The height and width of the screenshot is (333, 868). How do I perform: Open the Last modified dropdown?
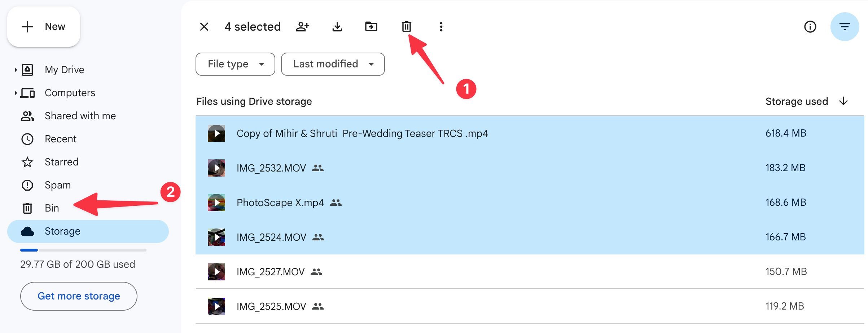pos(333,64)
